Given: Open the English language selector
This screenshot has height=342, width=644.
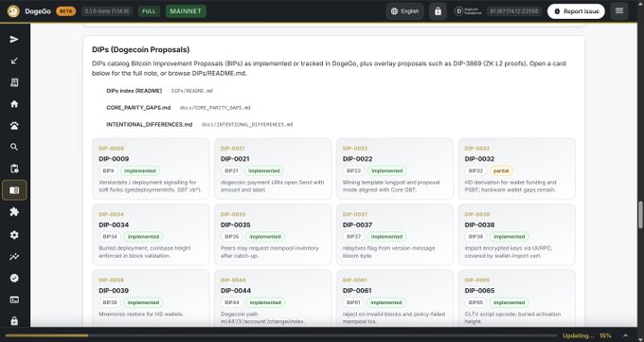Looking at the screenshot, I should click(x=404, y=11).
